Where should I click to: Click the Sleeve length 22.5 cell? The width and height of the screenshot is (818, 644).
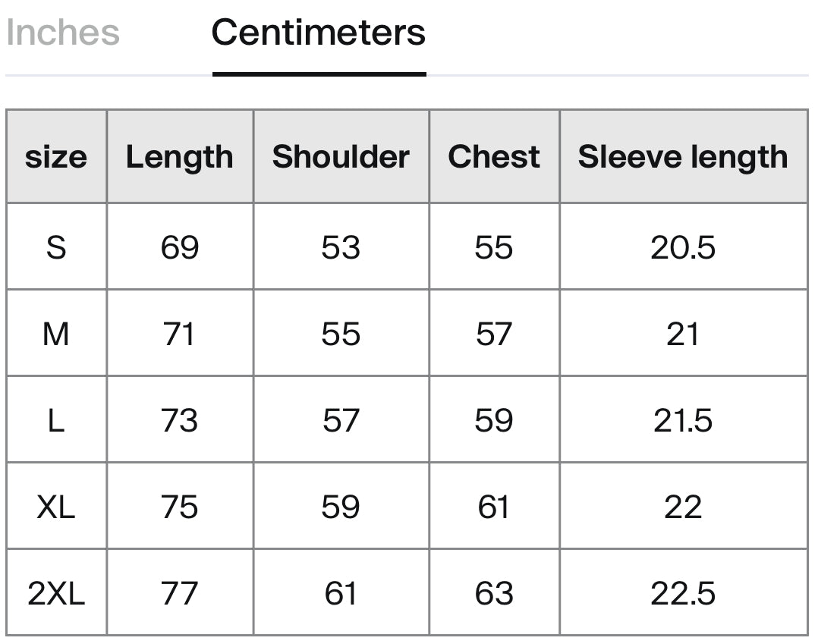[x=683, y=593]
